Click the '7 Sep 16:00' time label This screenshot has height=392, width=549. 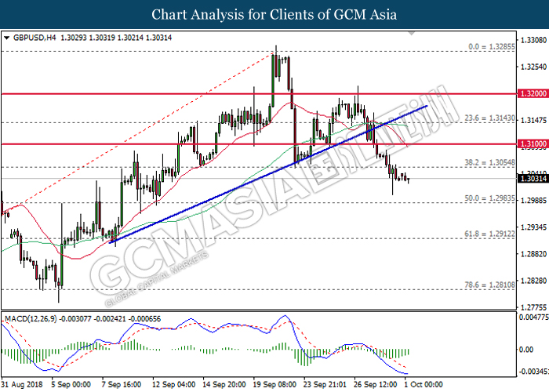click(122, 384)
